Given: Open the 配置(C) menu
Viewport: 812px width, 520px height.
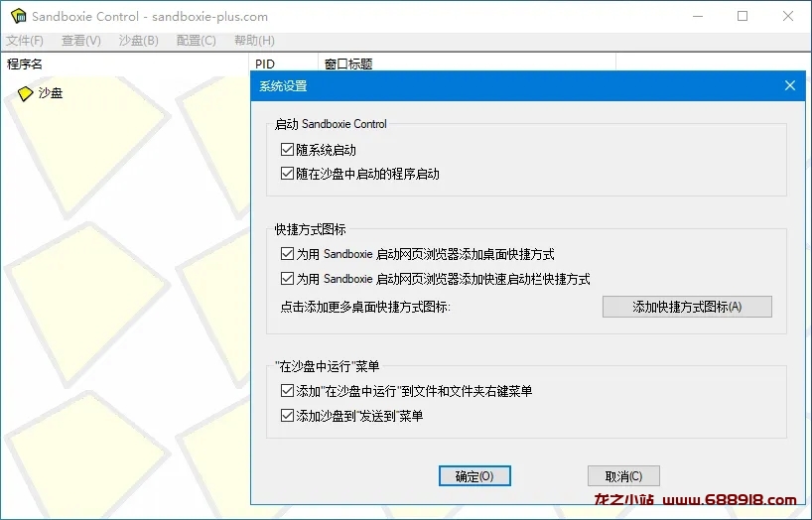Looking at the screenshot, I should coord(196,41).
